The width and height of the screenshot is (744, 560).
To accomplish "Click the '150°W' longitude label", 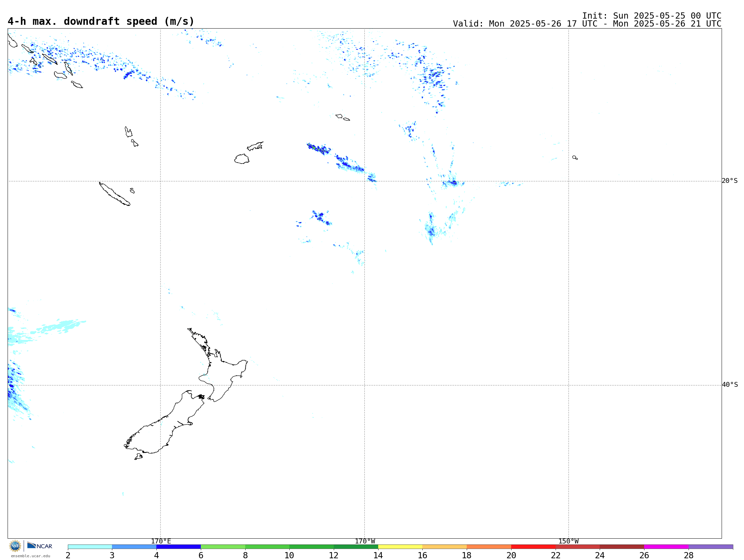I will click(568, 541).
